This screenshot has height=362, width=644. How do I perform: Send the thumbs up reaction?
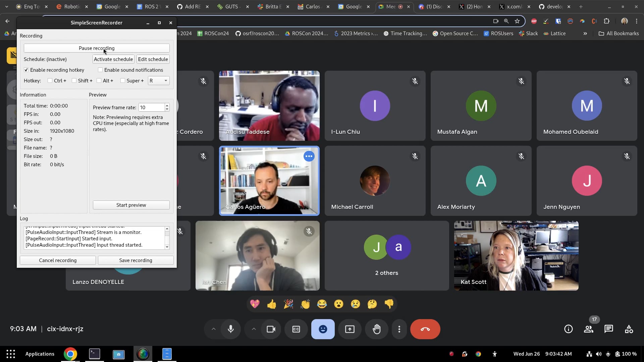272,304
